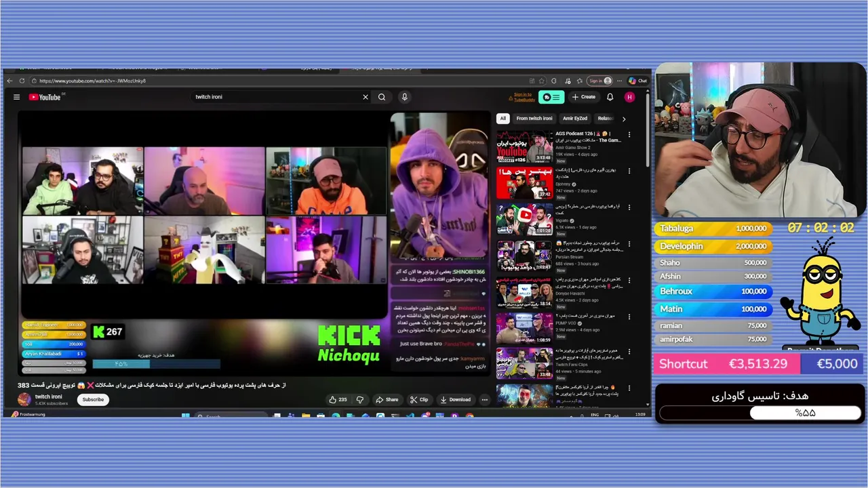Open options menu for Donyae Havashi video
Image resolution: width=868 pixels, height=488 pixels.
629,279
